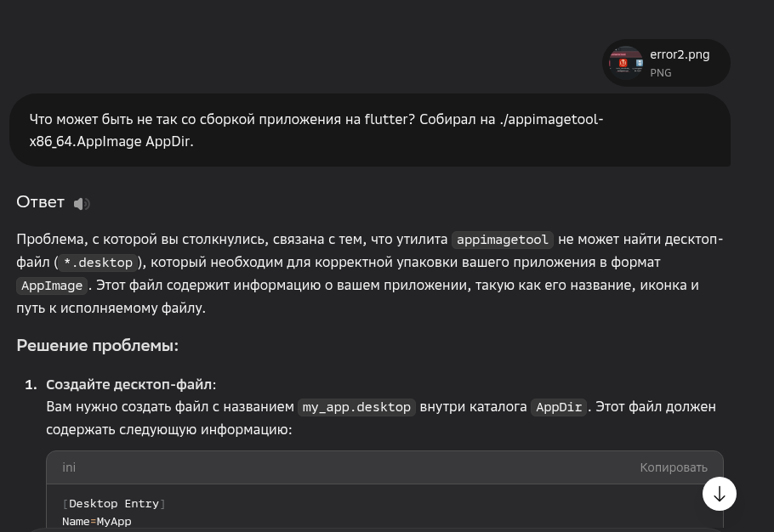The height and width of the screenshot is (532, 774).
Task: Click the ini language label on the code block
Action: point(69,467)
